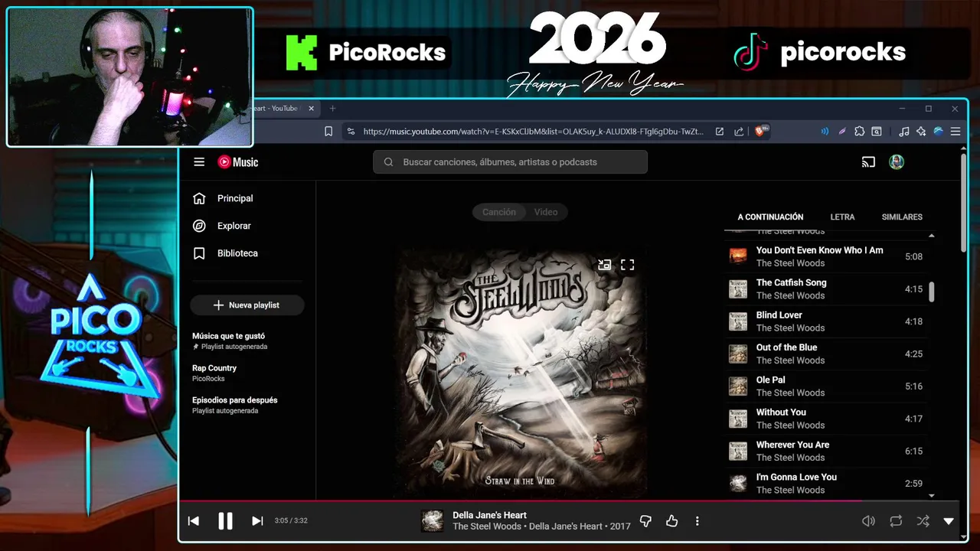
Task: Play Without You from queue
Action: coord(825,419)
